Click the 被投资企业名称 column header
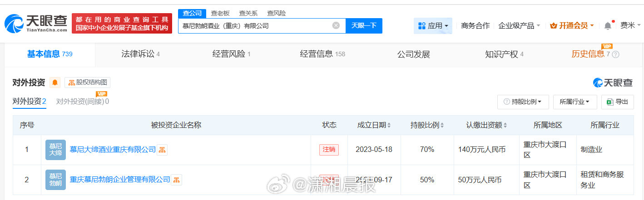Screen dimensions: 644x200 coord(176,125)
